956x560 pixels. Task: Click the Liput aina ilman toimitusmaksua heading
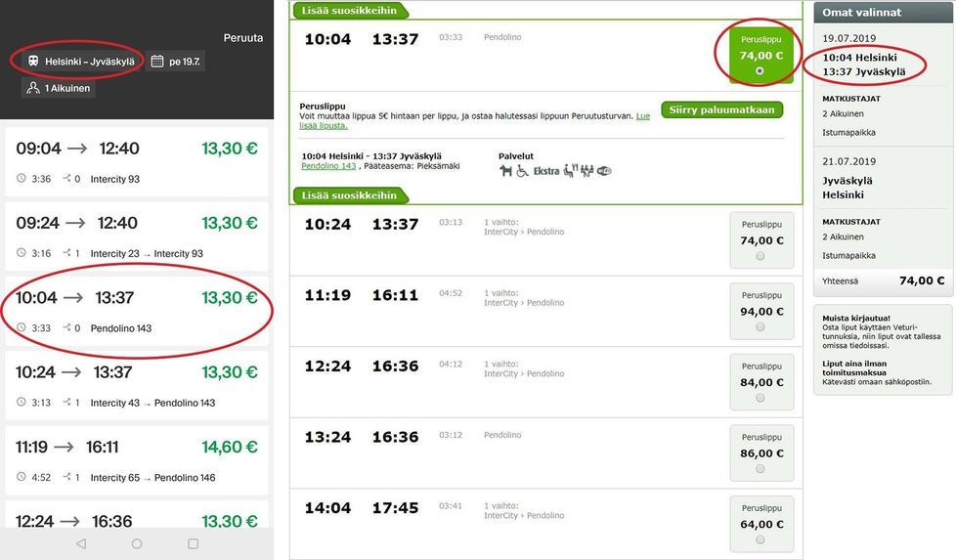[x=854, y=368]
